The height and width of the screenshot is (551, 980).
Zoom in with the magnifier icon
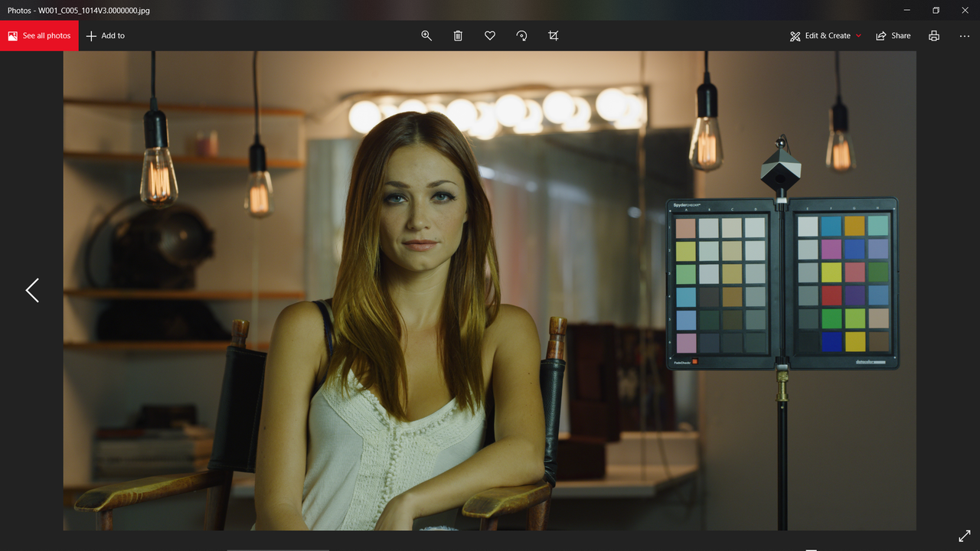click(x=426, y=36)
